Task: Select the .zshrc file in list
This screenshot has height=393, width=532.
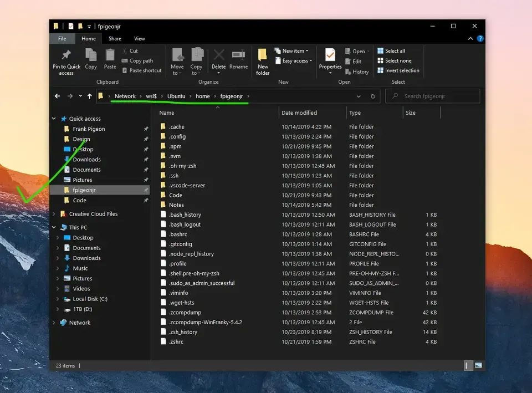Action: [x=176, y=342]
